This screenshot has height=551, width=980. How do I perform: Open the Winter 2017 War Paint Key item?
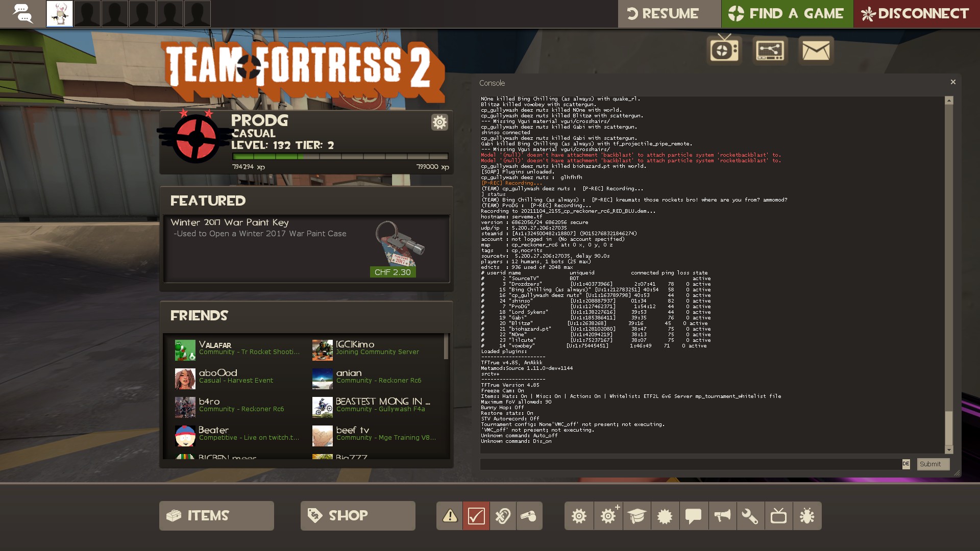point(306,248)
